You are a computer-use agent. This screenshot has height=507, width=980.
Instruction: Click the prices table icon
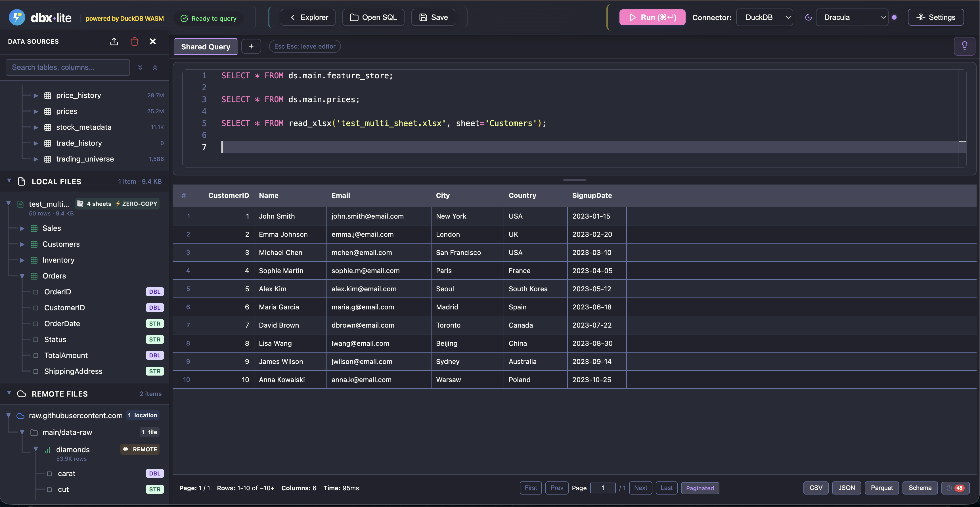[x=48, y=112]
